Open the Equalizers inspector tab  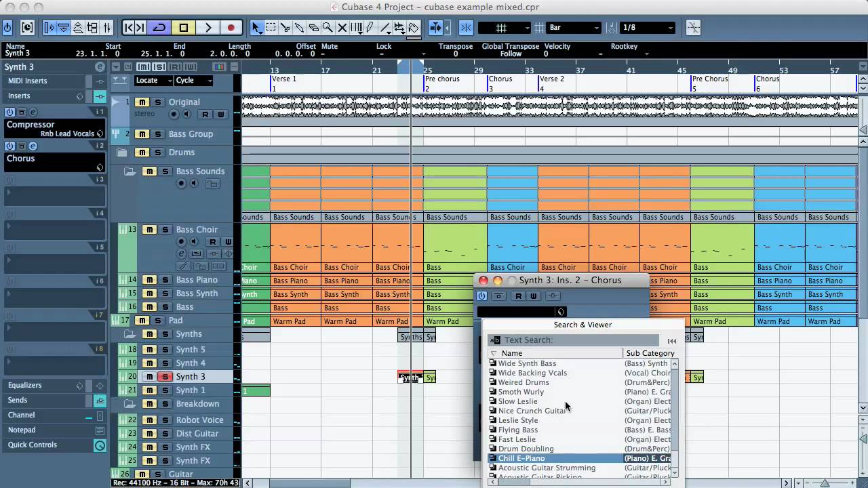(24, 385)
